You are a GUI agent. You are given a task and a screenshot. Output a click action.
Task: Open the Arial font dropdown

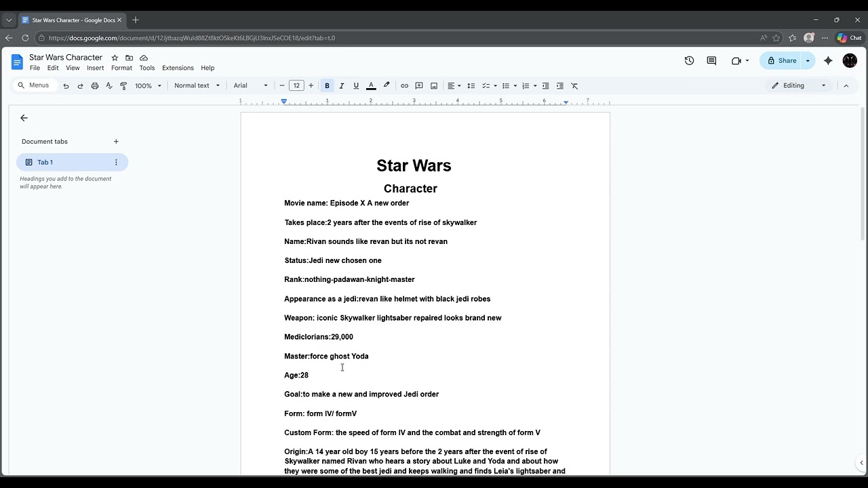tap(250, 85)
